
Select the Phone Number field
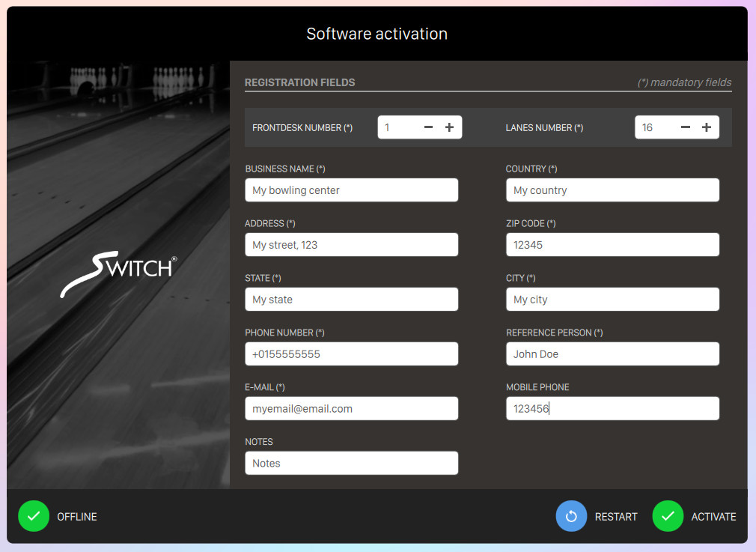click(351, 354)
